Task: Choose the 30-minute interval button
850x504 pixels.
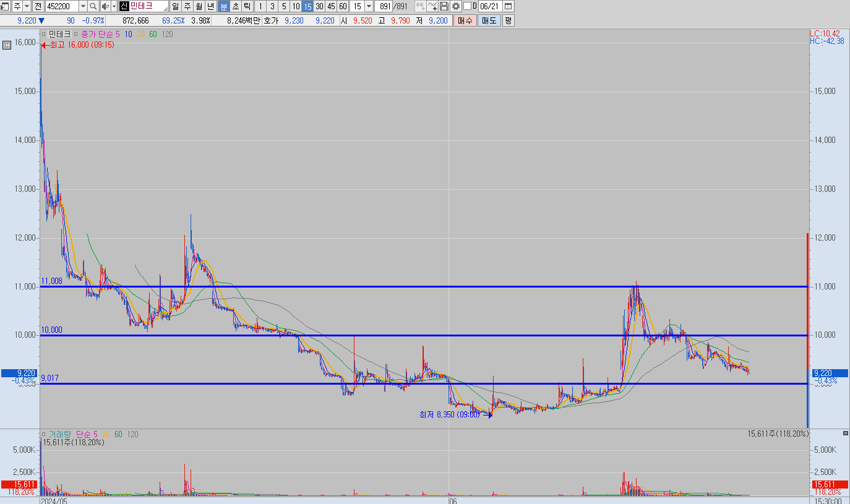Action: coord(319,6)
